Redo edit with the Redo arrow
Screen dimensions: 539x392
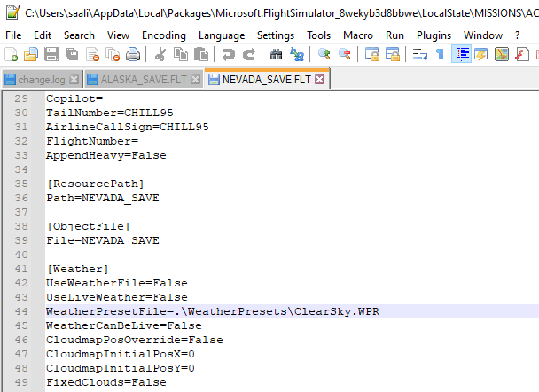(x=249, y=54)
